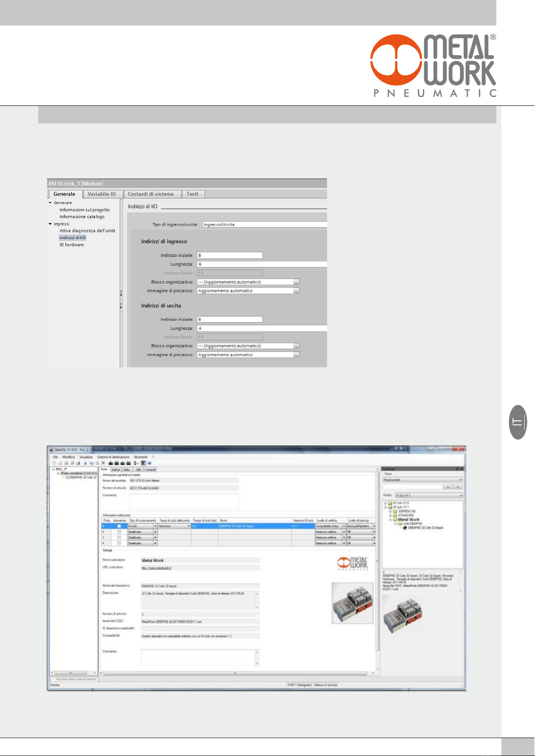This screenshot has height=756, width=535.
Task: Click the Delete X toolbar icon
Action: [103, 463]
